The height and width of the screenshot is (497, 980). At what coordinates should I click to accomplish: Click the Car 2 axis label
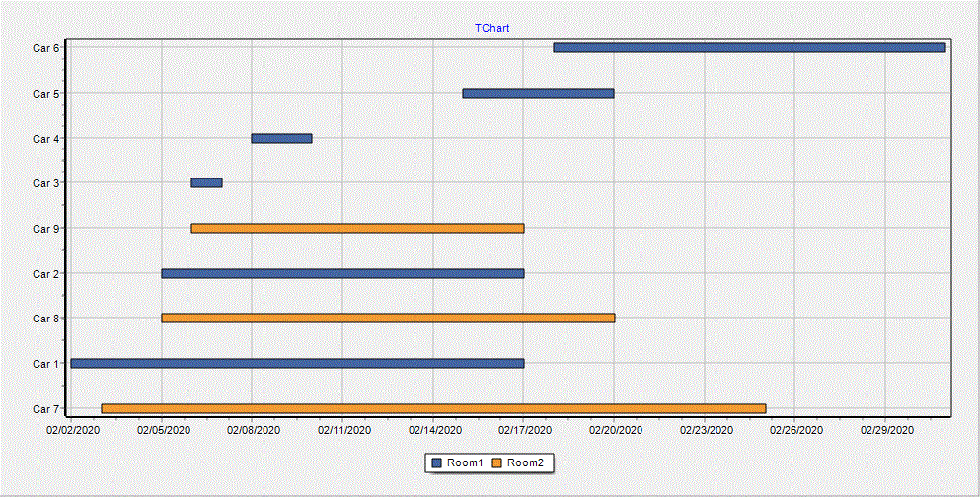click(46, 273)
